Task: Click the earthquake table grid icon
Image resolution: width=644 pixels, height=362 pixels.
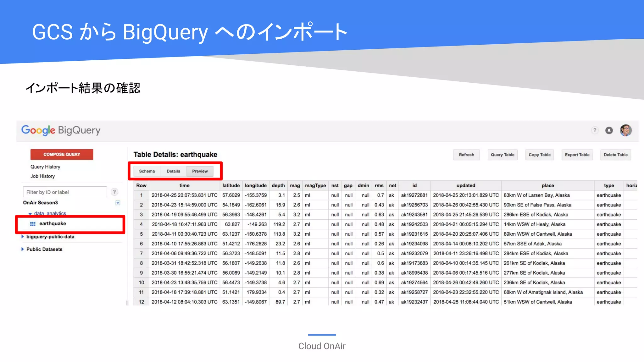Action: 33,224
